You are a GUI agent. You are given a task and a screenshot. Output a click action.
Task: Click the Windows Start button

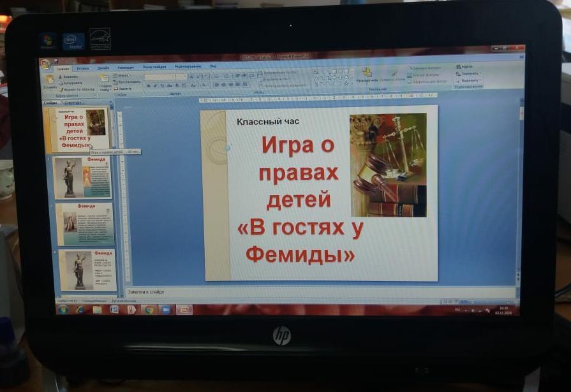[x=63, y=309]
